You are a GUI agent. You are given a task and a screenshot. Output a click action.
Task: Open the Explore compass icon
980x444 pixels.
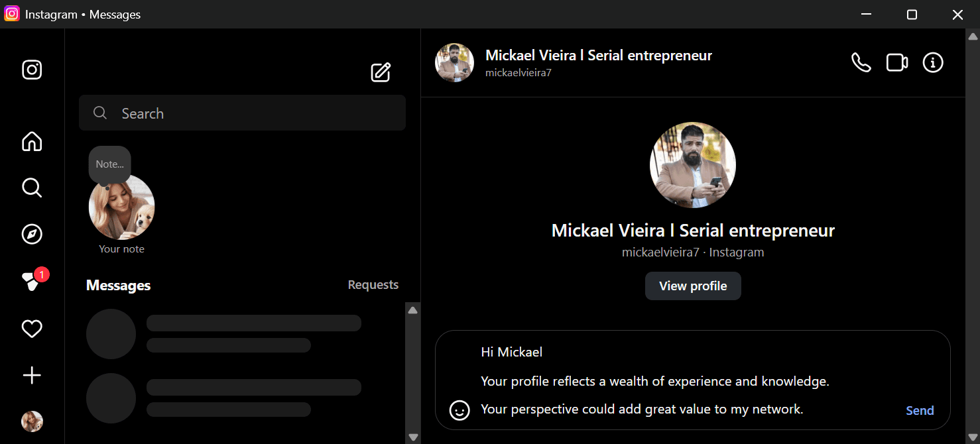click(x=32, y=234)
